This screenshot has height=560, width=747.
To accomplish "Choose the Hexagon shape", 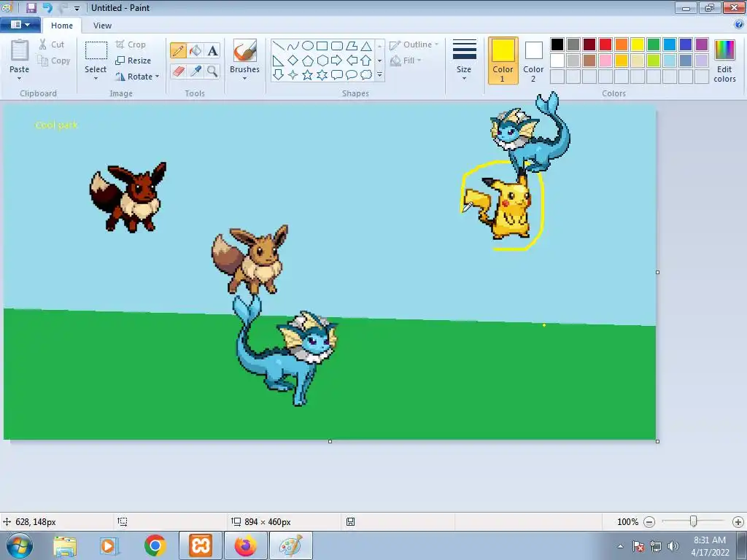I will 322,61.
